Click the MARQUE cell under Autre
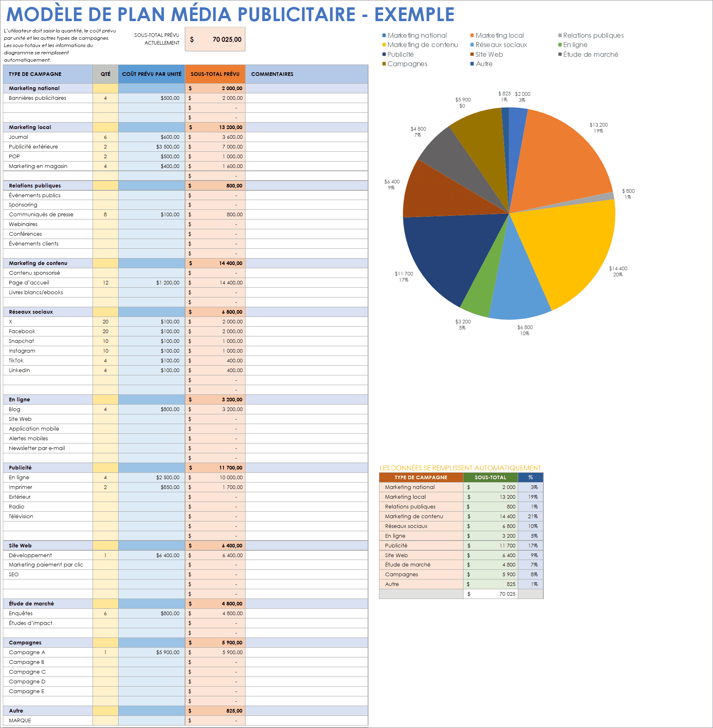 [48, 721]
